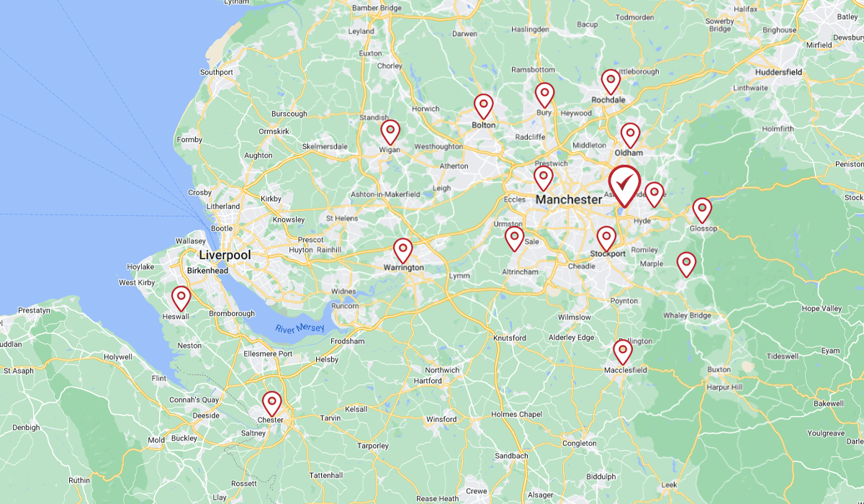Select the pin above Manchester label

(x=544, y=179)
